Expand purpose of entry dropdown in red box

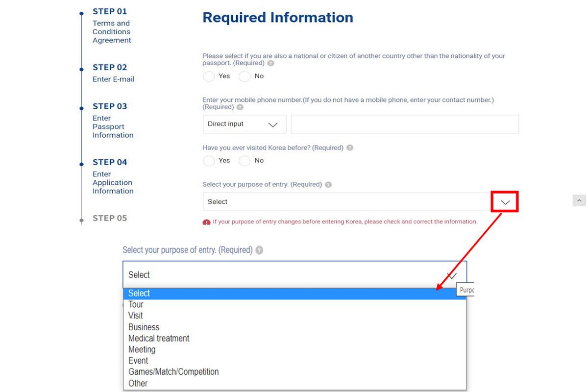tap(505, 202)
